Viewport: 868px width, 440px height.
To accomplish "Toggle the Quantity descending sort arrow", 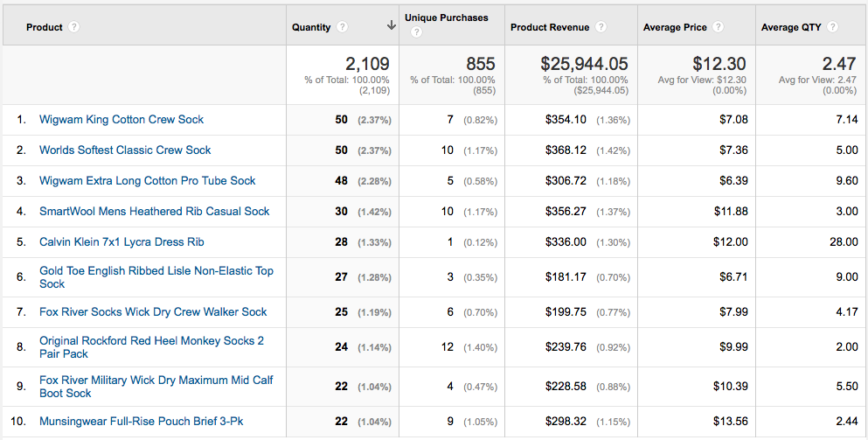I will [392, 25].
